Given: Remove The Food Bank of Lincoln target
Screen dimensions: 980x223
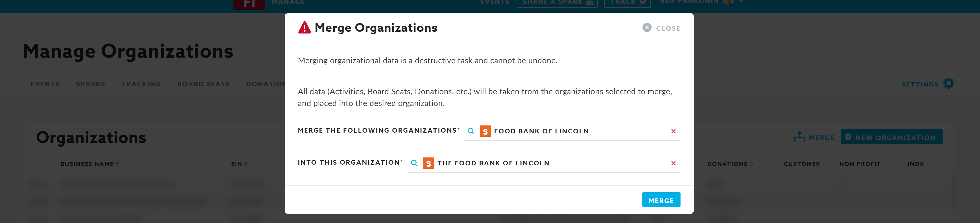Looking at the screenshot, I should coord(673,163).
